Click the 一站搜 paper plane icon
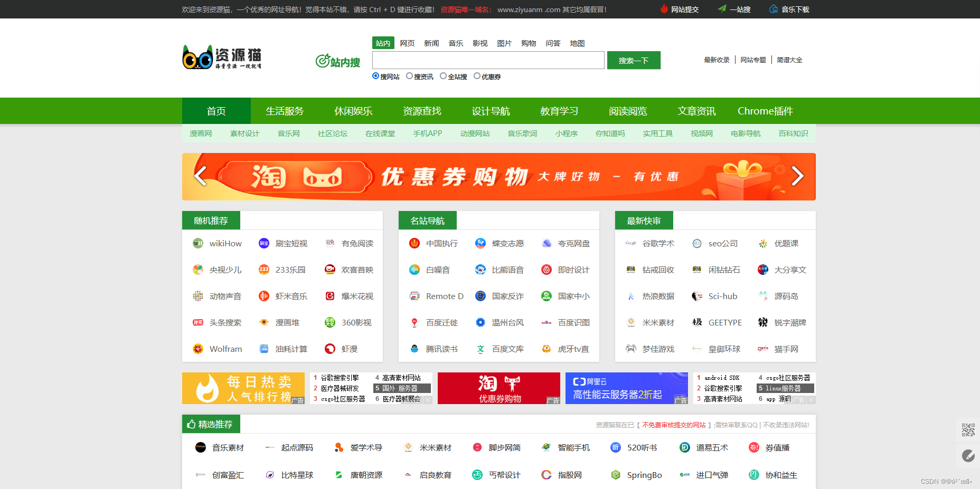 click(722, 8)
